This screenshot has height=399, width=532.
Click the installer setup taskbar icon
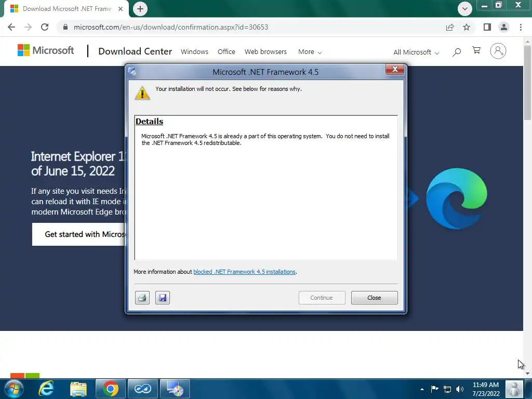pyautogui.click(x=175, y=389)
